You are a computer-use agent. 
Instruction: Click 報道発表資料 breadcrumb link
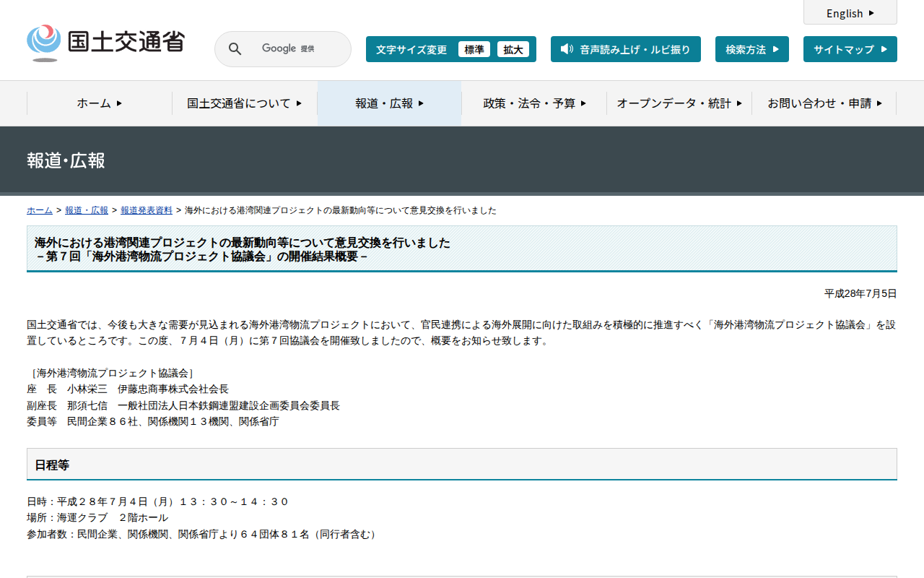pos(147,210)
